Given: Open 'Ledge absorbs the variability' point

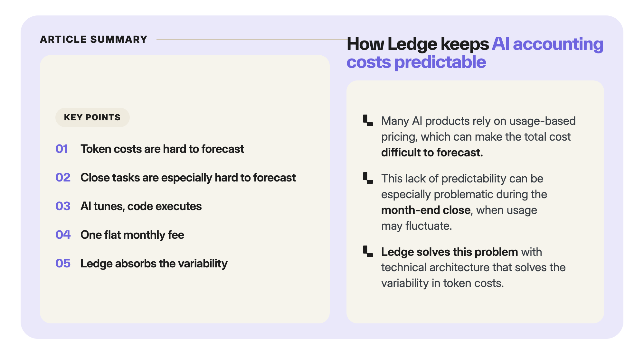Looking at the screenshot, I should click(x=154, y=264).
